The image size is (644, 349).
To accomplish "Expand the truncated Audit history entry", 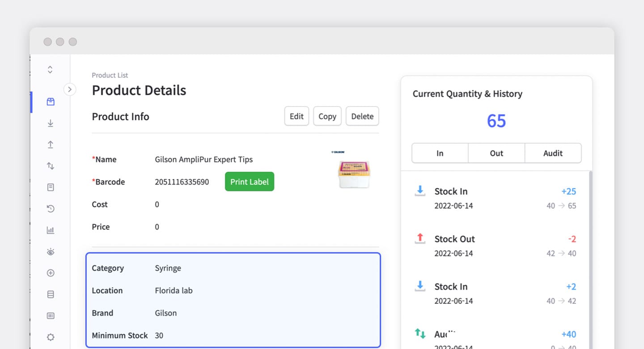I will pos(444,333).
